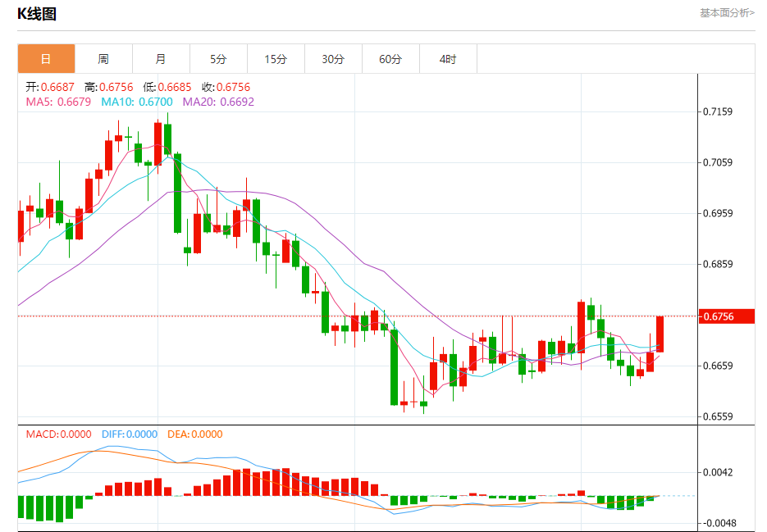The image size is (767, 532).
Task: Click the DIFF:0.0000 indicator label
Action: click(130, 434)
